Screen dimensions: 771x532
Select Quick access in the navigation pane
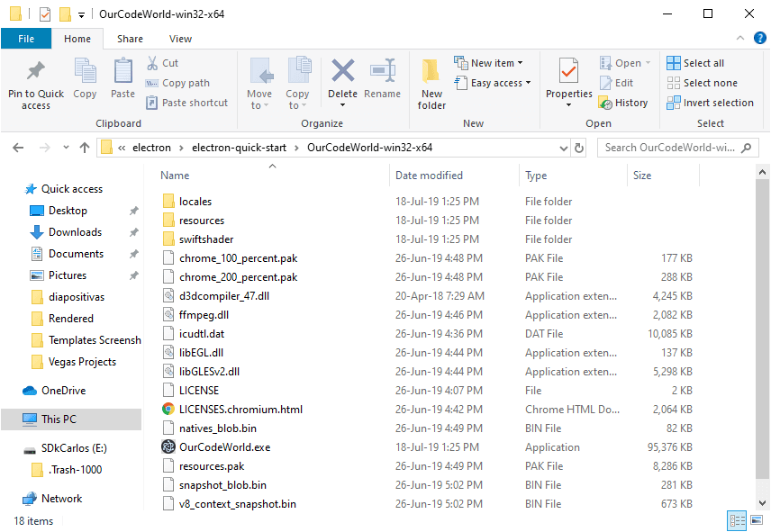tap(72, 189)
